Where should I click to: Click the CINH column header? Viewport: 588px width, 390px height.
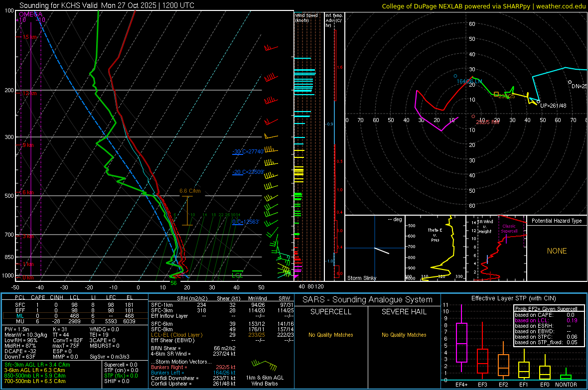(x=57, y=297)
